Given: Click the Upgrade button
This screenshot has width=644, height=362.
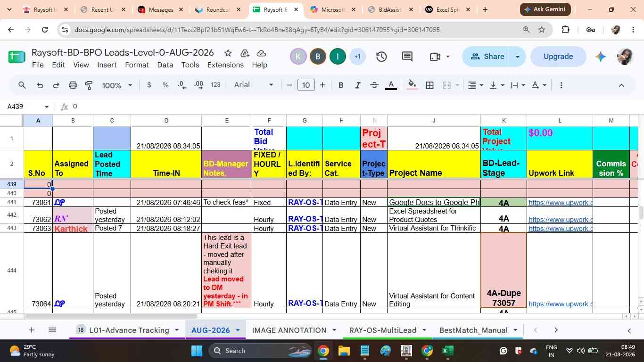Looking at the screenshot, I should coord(558,57).
